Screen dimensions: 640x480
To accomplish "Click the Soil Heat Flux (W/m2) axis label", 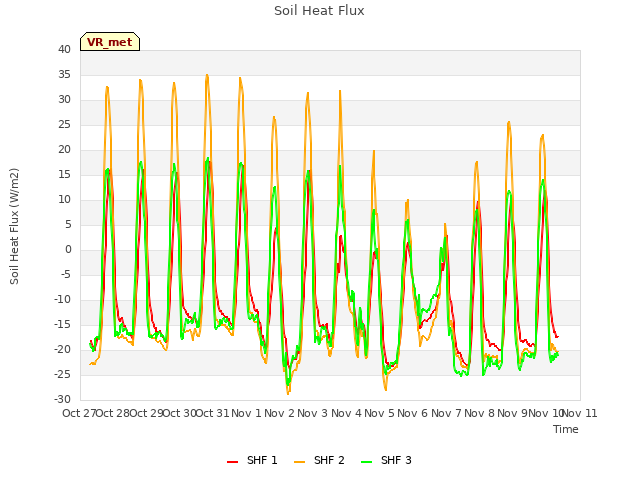I will tap(14, 226).
